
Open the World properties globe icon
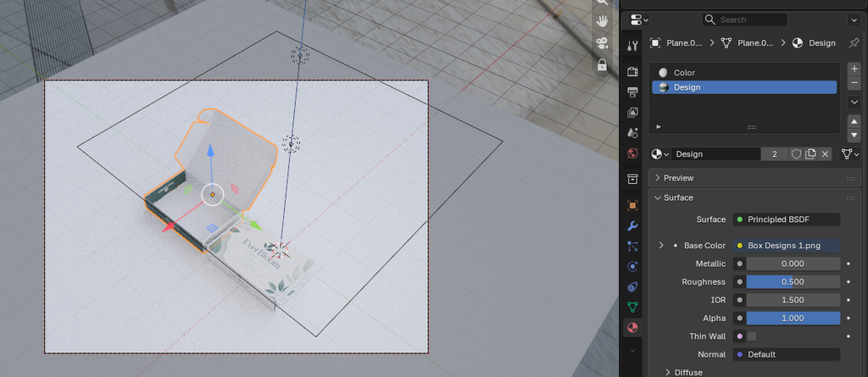(632, 153)
